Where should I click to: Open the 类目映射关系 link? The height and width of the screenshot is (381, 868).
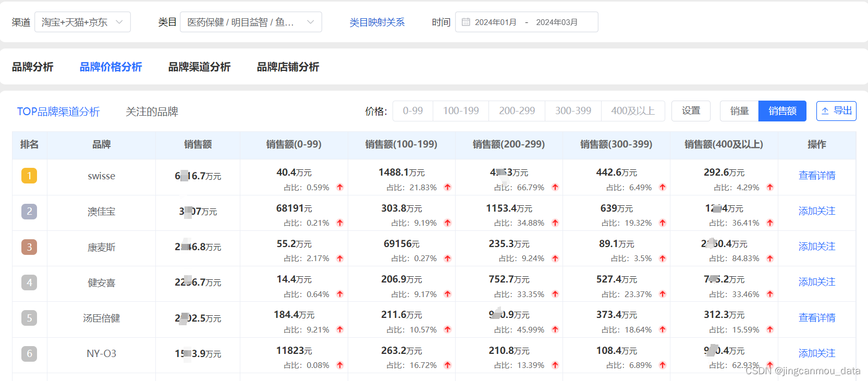pyautogui.click(x=377, y=22)
